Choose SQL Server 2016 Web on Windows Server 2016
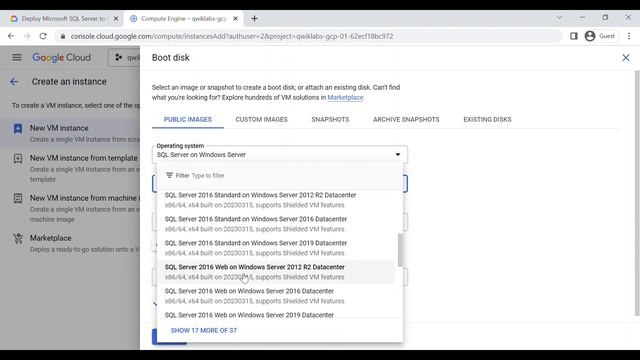This screenshot has width=640, height=360. click(x=276, y=296)
